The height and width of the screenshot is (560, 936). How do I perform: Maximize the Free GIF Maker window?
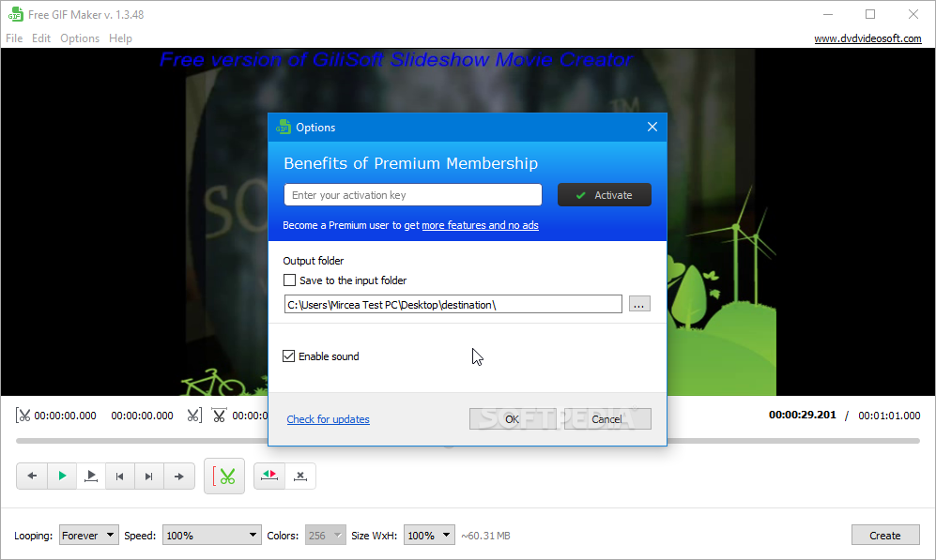point(870,14)
